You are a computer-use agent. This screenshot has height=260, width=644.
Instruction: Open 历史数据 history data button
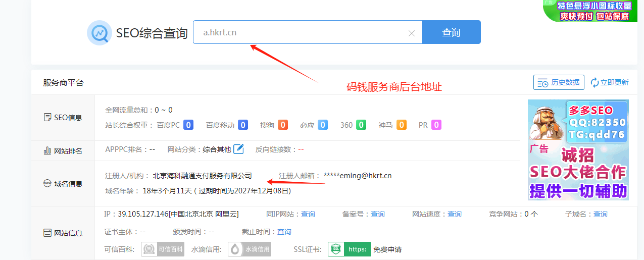coord(559,82)
